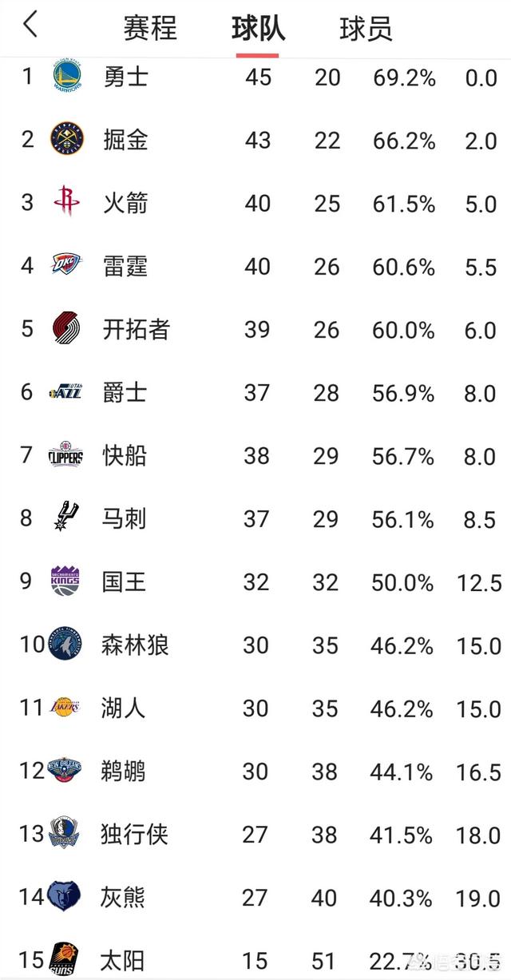Open the 鹈鹕 team row
This screenshot has width=511, height=980.
[255, 771]
